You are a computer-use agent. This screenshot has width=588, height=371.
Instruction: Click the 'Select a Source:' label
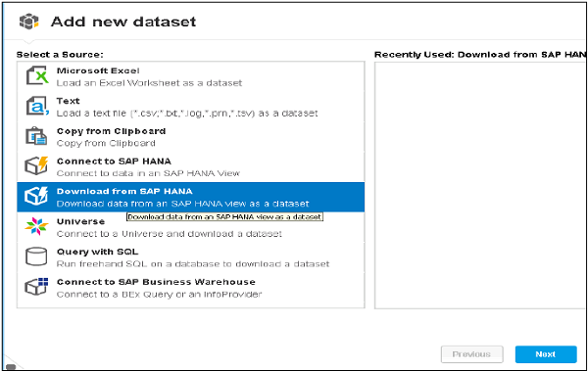click(60, 55)
